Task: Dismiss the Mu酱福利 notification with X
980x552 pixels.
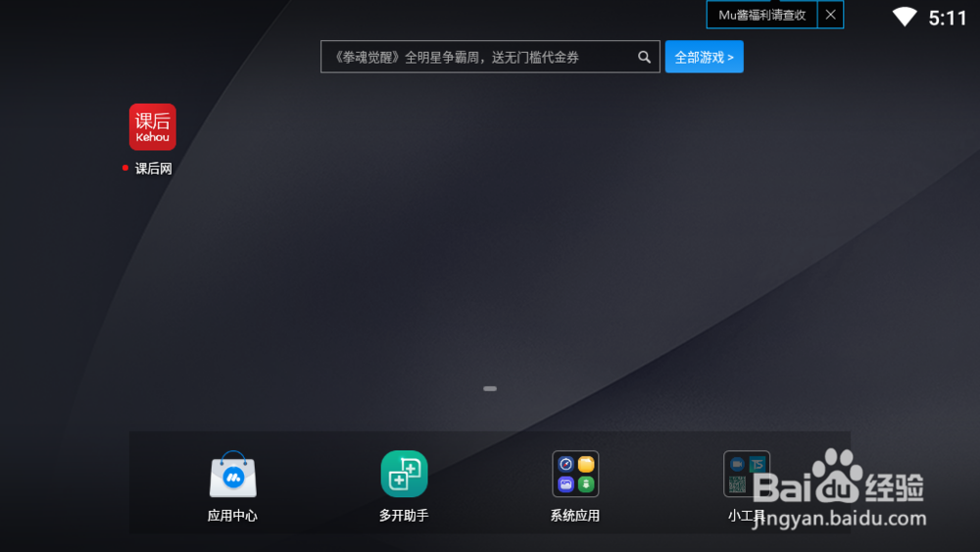Action: click(831, 15)
